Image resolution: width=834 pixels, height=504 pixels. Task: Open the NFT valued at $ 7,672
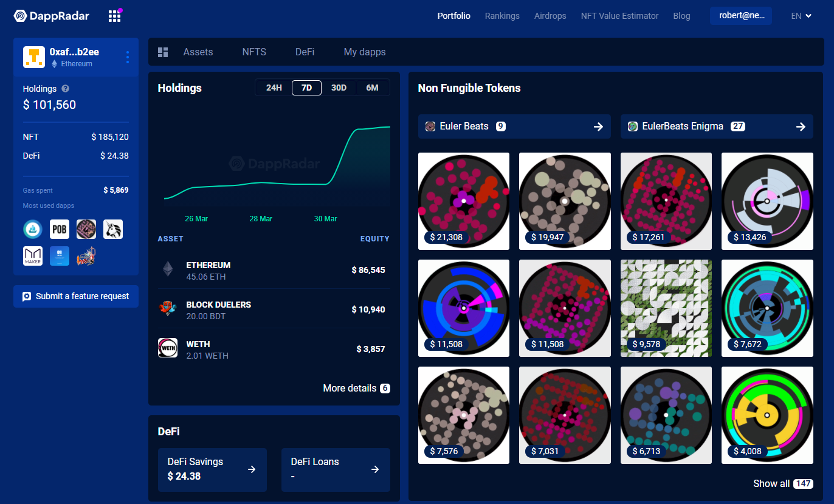click(767, 308)
